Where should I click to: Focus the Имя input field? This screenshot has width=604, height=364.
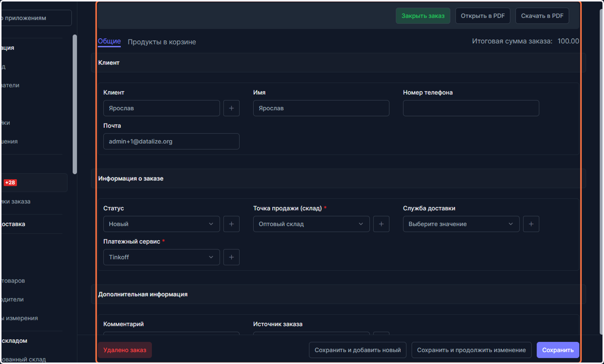pyautogui.click(x=321, y=108)
